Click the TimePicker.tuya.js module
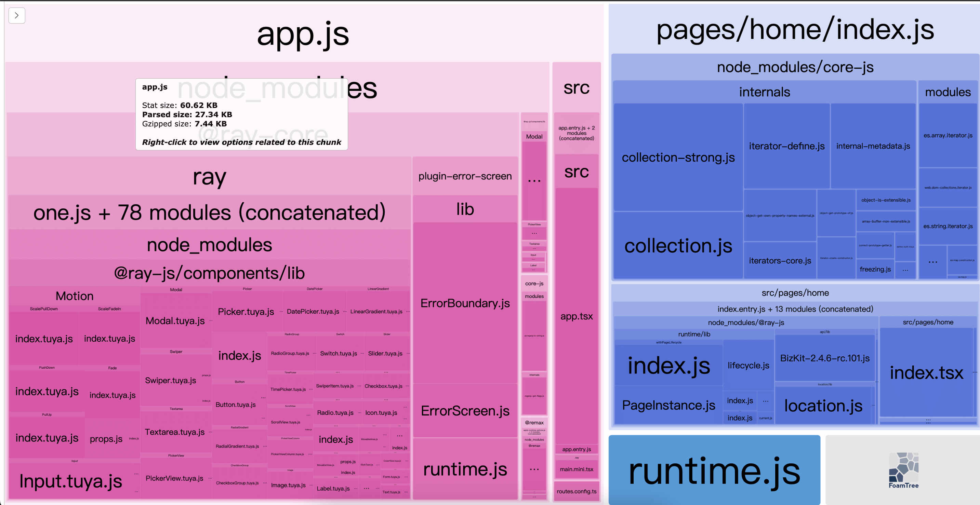Image resolution: width=980 pixels, height=505 pixels. tap(288, 390)
